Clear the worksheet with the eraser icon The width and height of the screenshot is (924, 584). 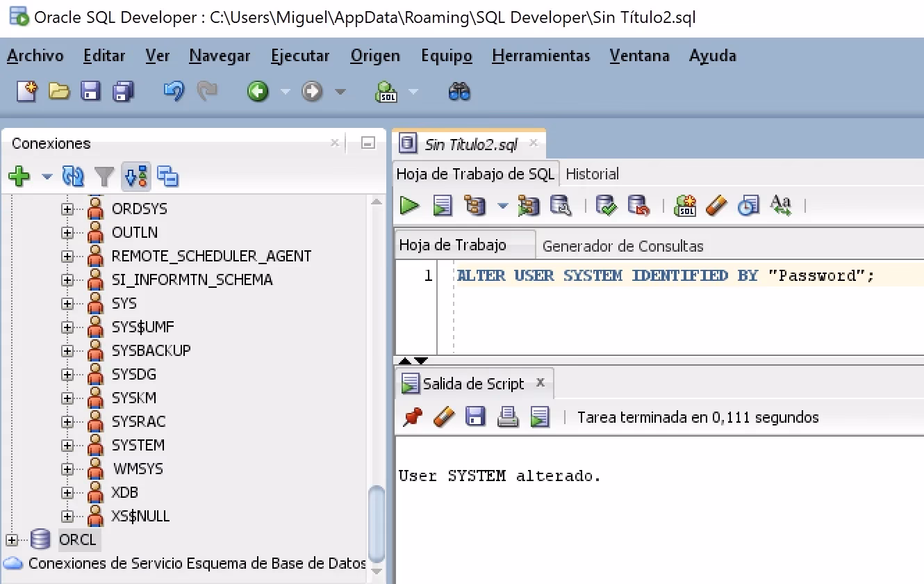[x=716, y=205]
